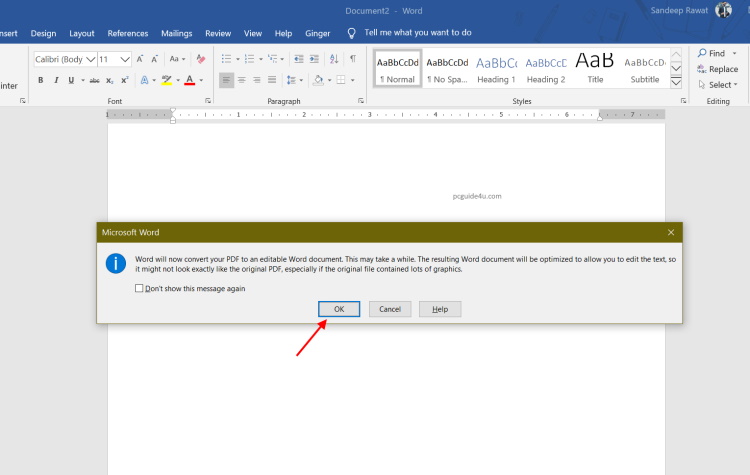
Task: Open the font color dropdown arrow
Action: (x=201, y=80)
